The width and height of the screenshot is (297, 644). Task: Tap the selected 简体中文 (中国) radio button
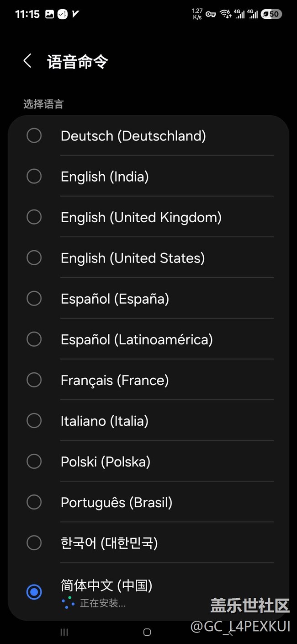pos(34,592)
